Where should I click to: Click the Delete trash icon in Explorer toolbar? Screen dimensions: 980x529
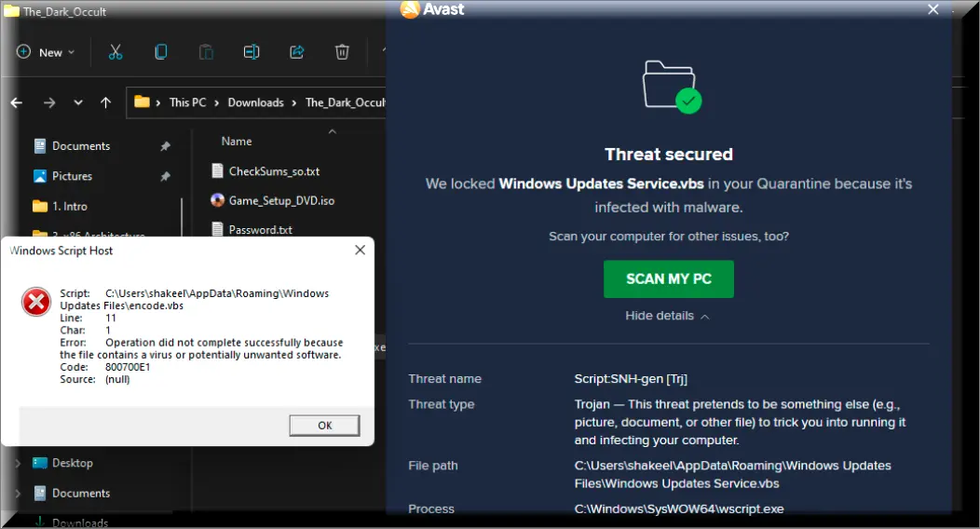pyautogui.click(x=342, y=52)
